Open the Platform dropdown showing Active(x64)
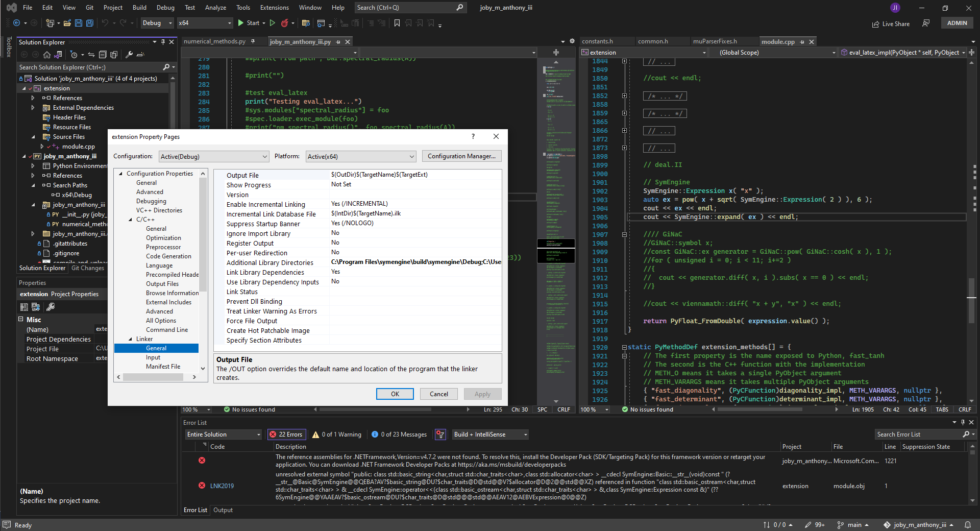The image size is (980, 531). click(360, 156)
